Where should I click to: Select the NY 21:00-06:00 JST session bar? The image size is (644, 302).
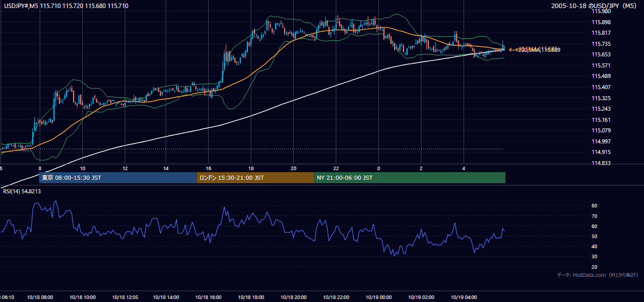410,178
